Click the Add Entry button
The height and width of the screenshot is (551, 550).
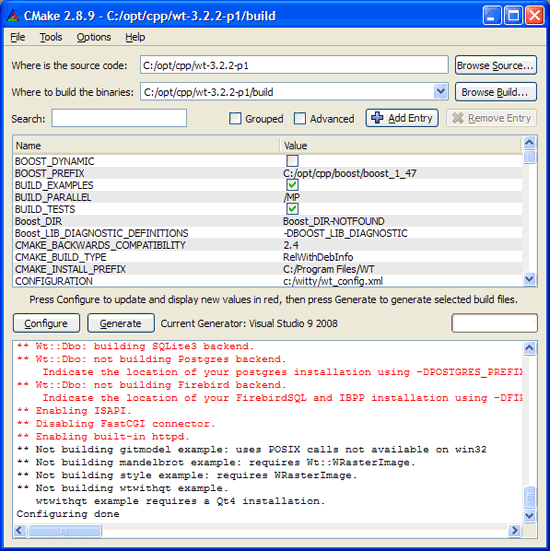coord(402,118)
